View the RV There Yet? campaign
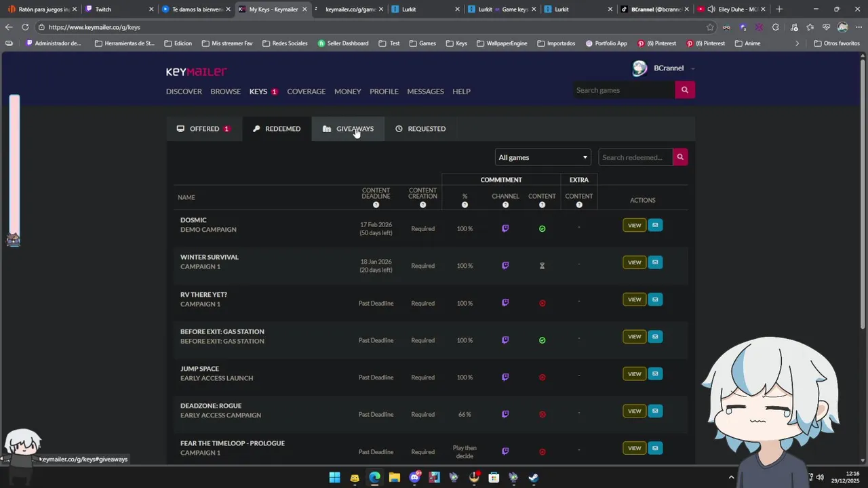 tap(634, 299)
